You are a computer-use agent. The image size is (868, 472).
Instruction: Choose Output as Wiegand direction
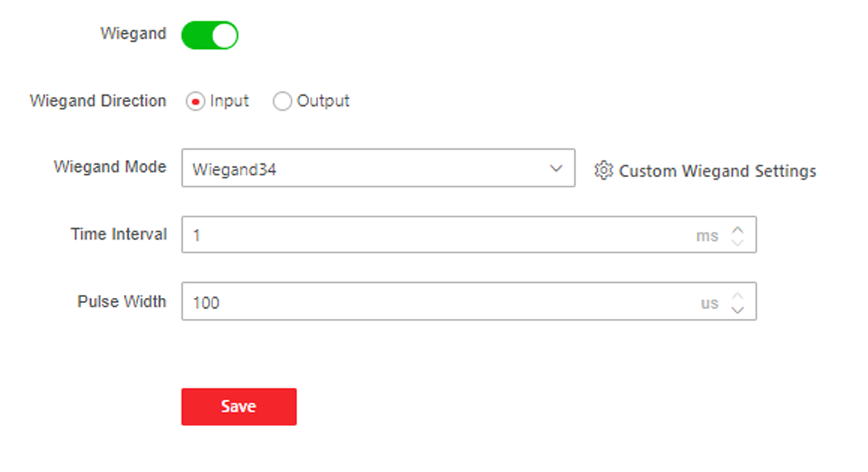[282, 101]
